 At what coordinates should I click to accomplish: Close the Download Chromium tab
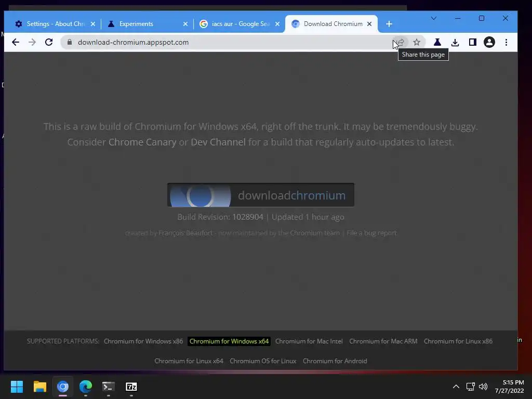coord(369,24)
